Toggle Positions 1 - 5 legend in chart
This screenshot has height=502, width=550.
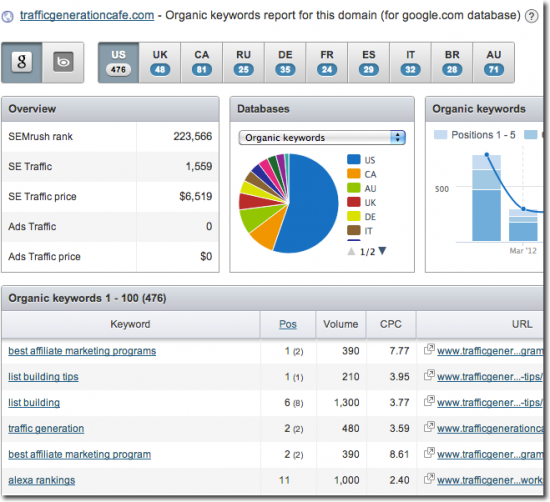(474, 135)
